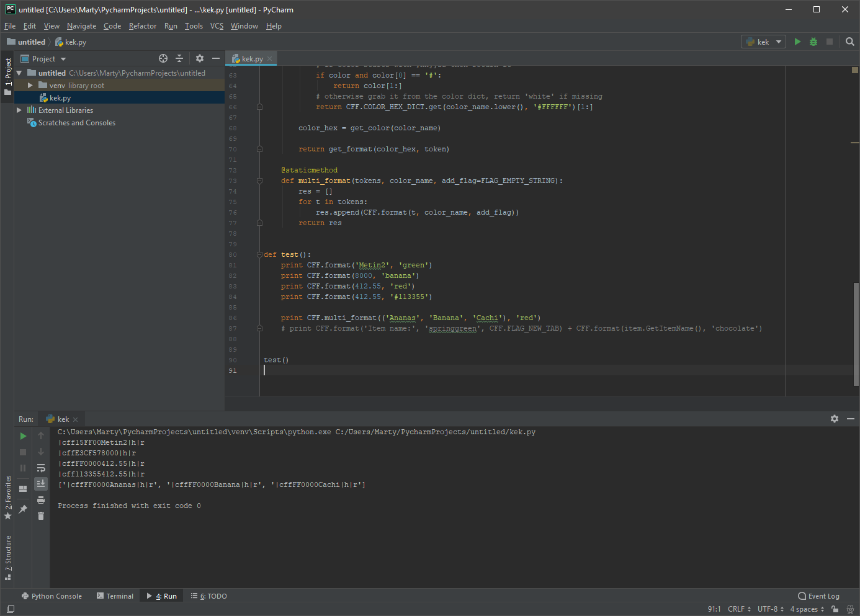Screen dimensions: 860x616
Task: Open the Refactor menu
Action: click(x=142, y=26)
